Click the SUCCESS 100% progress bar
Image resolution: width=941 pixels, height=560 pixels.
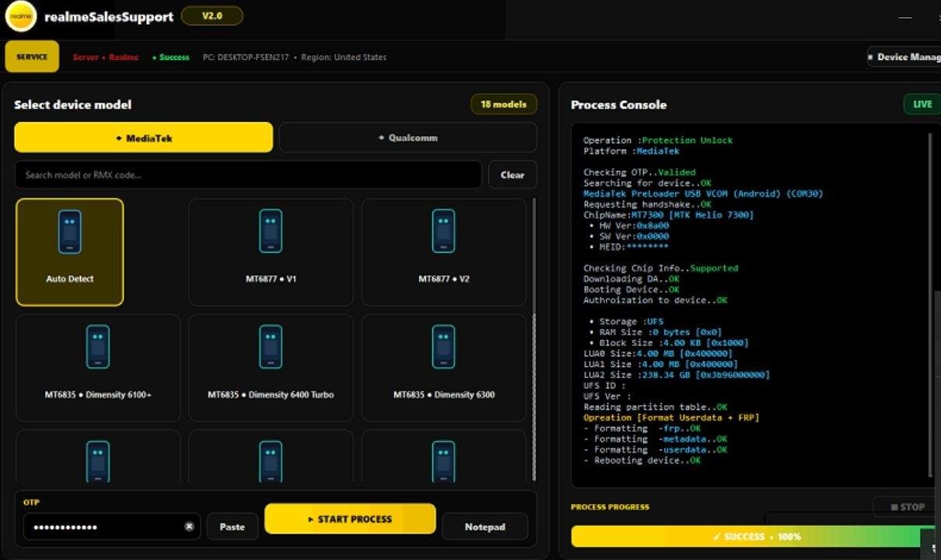pyautogui.click(x=756, y=537)
